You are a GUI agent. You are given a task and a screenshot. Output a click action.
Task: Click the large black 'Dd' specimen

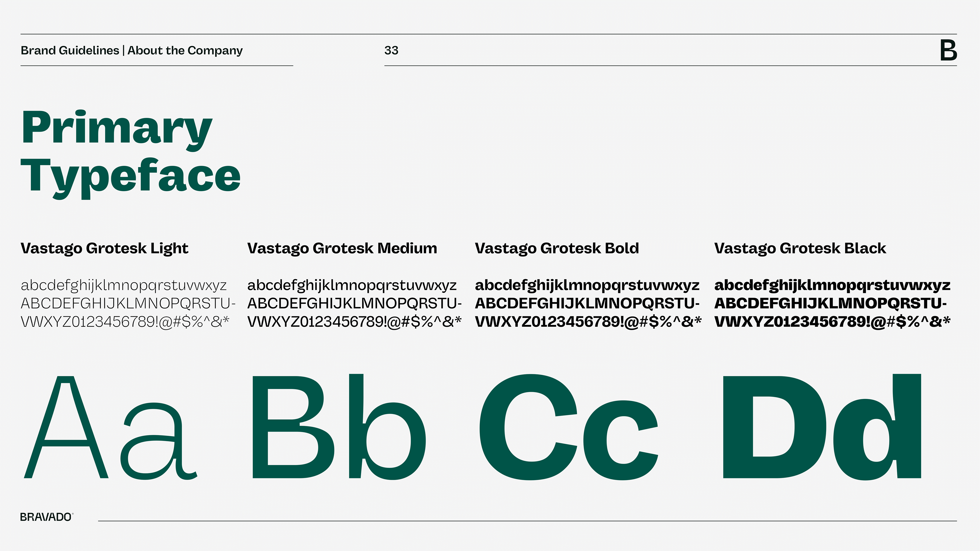[x=822, y=427]
